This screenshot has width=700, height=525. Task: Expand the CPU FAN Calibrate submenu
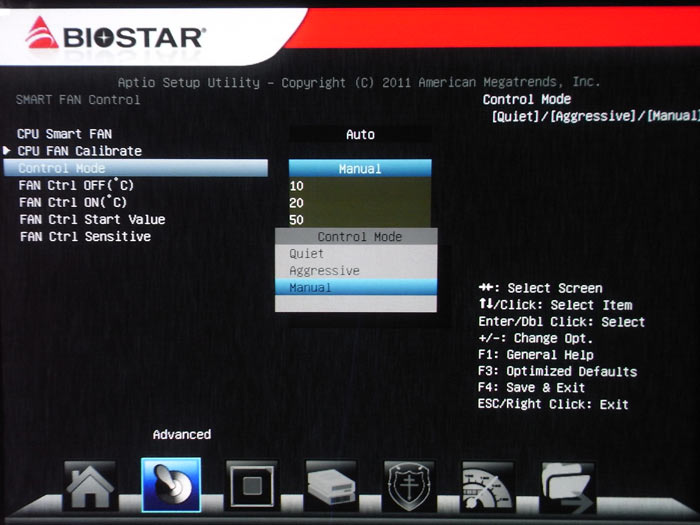[x=80, y=151]
